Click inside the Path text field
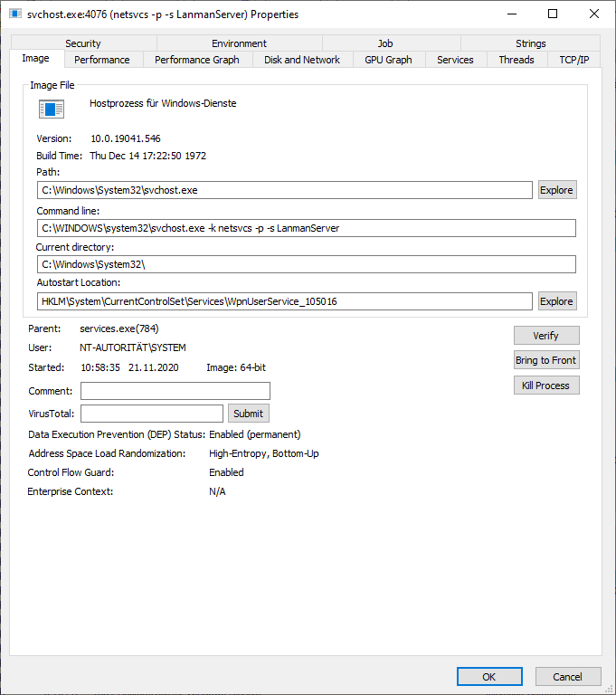 tap(285, 190)
